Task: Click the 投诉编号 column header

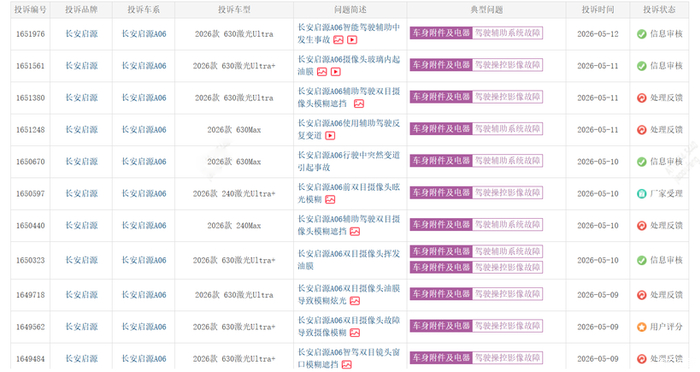Action: (x=30, y=10)
